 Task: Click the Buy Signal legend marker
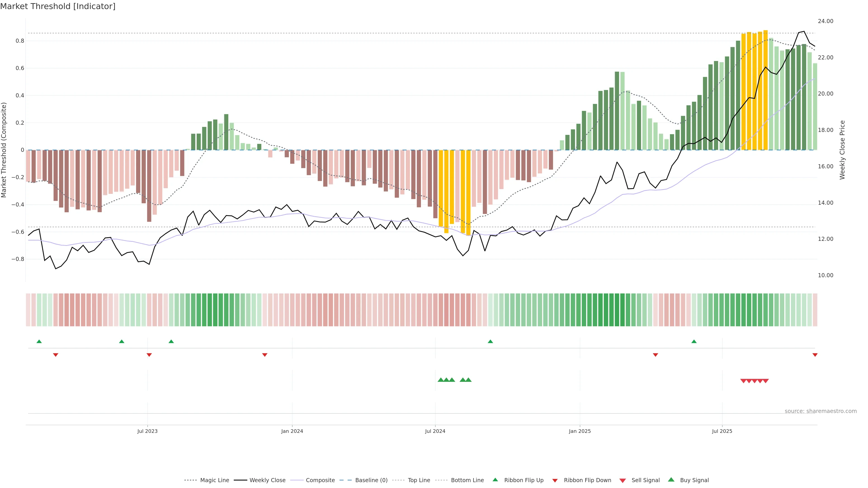[671, 480]
